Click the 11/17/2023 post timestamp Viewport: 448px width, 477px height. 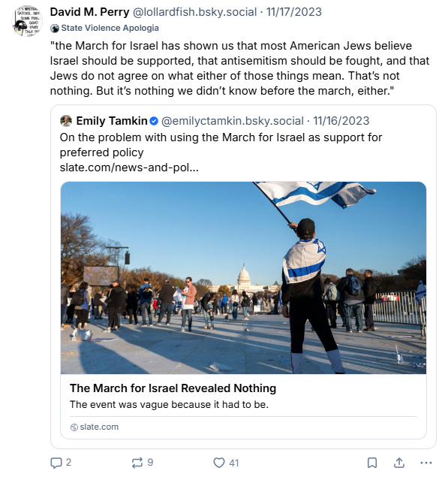294,12
